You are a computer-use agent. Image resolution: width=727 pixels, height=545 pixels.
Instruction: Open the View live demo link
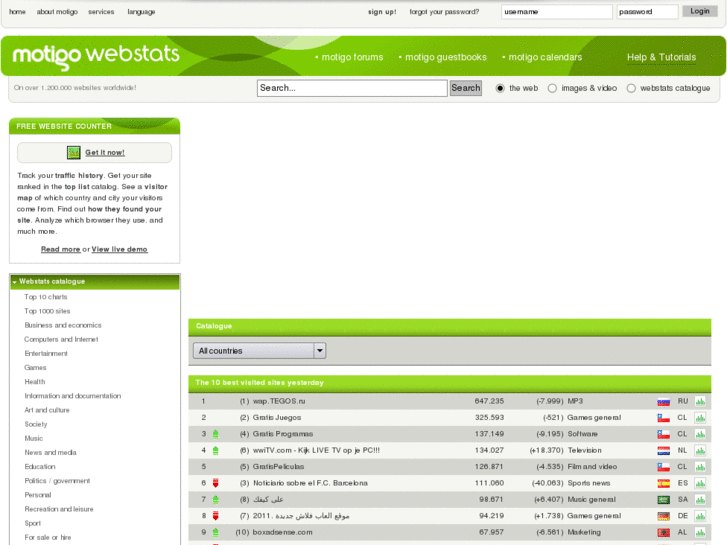click(x=120, y=249)
